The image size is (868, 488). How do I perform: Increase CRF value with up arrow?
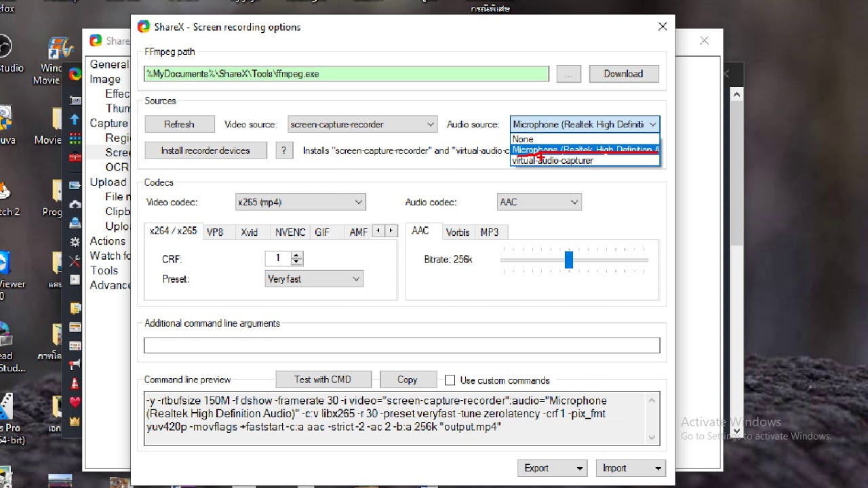(x=296, y=256)
